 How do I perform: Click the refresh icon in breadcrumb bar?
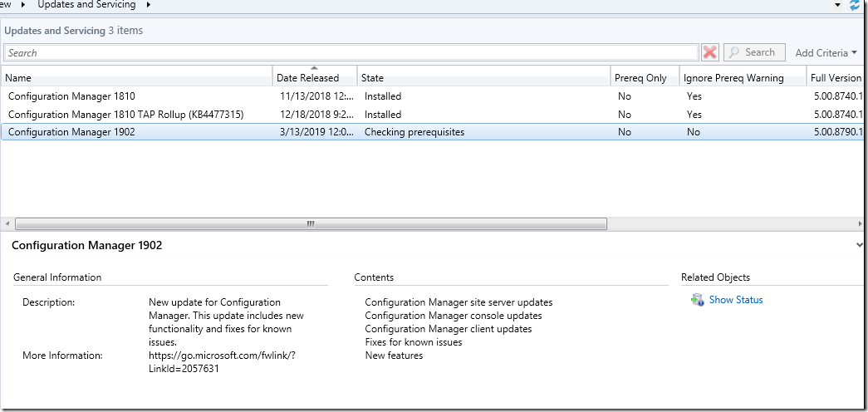[855, 6]
